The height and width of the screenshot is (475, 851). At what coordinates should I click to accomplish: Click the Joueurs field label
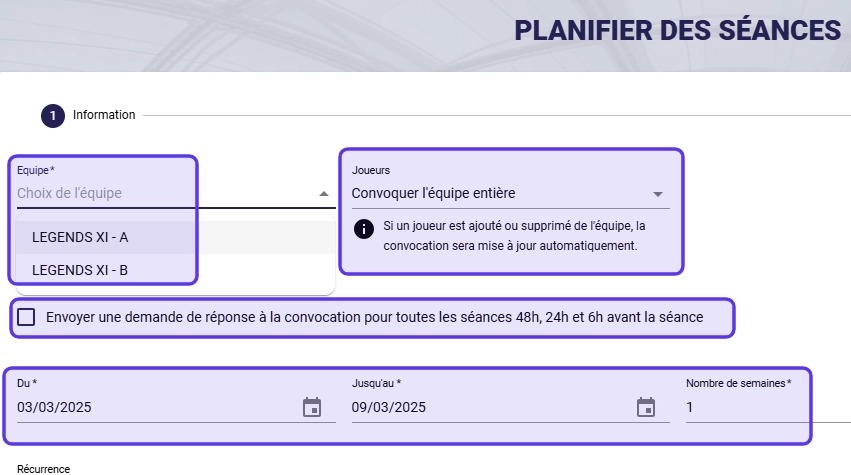click(x=371, y=170)
